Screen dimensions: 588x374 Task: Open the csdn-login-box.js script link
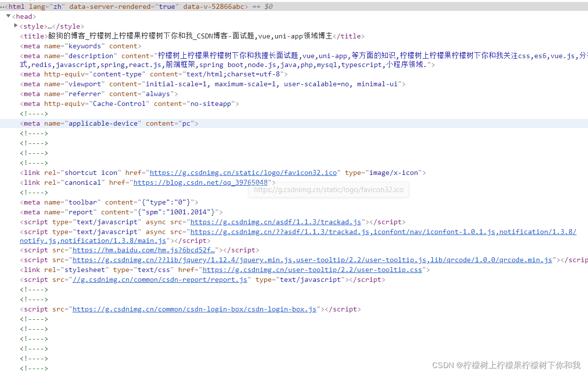[x=195, y=309]
